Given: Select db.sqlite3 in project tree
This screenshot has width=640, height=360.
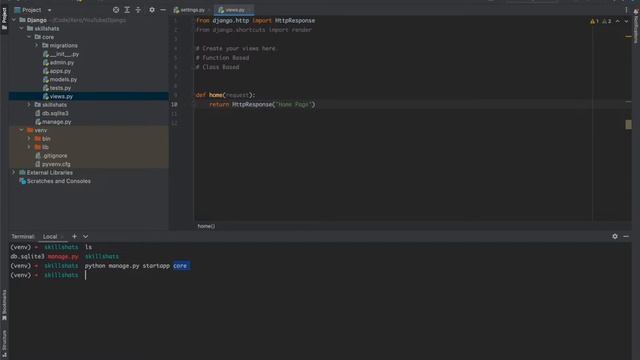Looking at the screenshot, I should click(x=55, y=113).
